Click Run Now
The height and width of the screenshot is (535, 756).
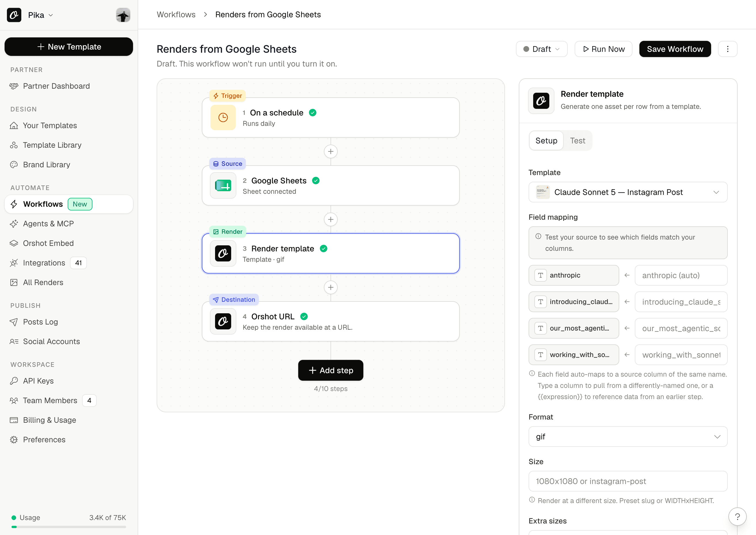(603, 49)
